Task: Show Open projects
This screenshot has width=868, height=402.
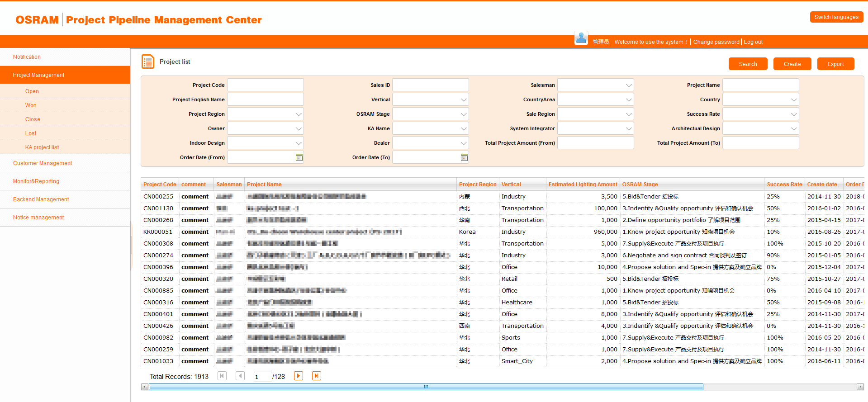Action: click(x=65, y=91)
